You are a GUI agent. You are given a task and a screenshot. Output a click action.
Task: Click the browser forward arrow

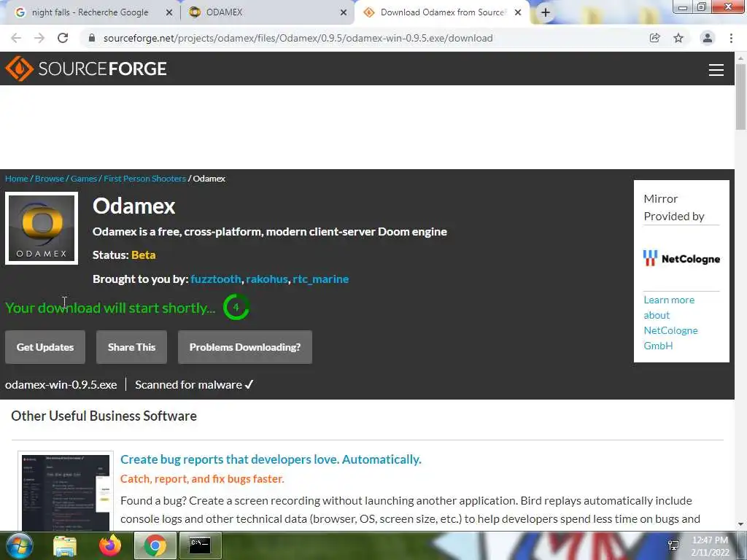39,38
